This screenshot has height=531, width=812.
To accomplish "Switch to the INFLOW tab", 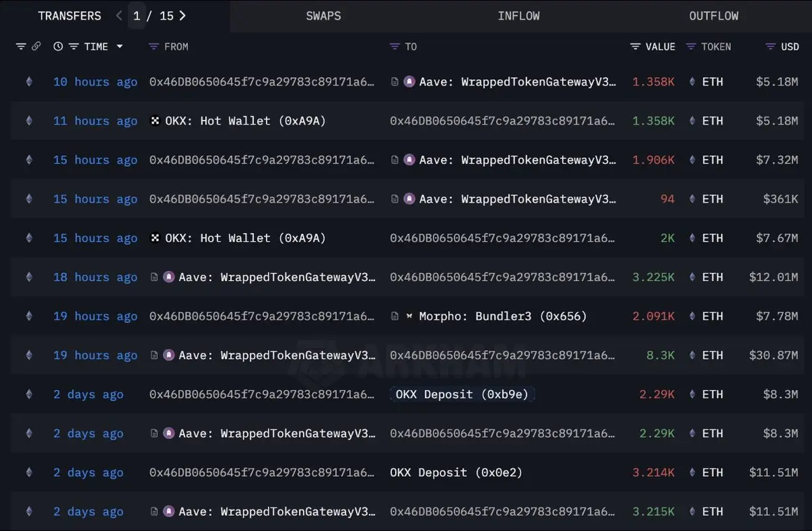I will 518,16.
